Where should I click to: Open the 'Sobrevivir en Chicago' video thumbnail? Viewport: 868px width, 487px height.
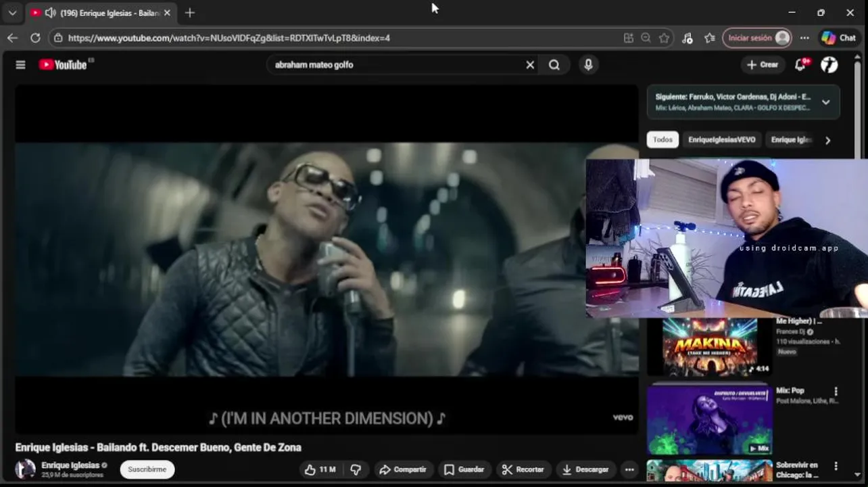click(x=709, y=470)
